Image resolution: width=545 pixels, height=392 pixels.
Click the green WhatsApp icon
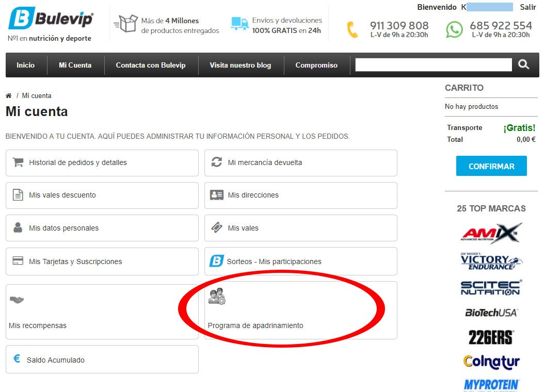click(x=454, y=29)
